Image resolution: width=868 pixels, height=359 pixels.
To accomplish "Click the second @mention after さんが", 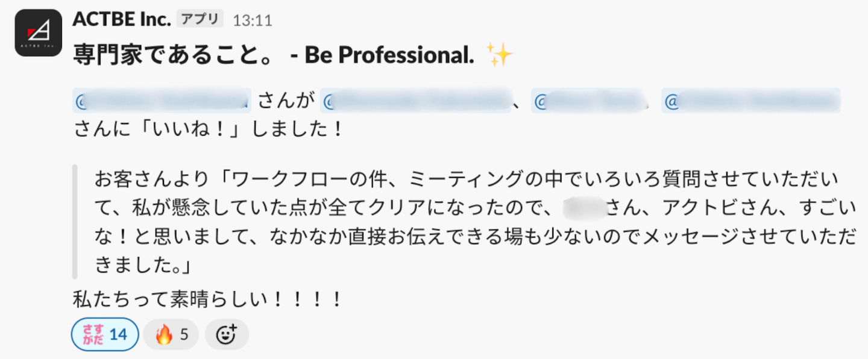I will pyautogui.click(x=415, y=101).
